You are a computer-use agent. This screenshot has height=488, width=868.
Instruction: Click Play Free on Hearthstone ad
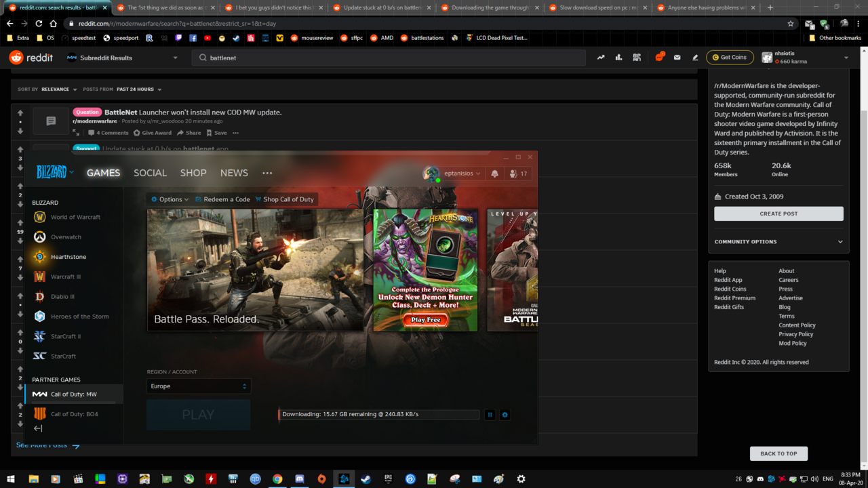tap(425, 319)
